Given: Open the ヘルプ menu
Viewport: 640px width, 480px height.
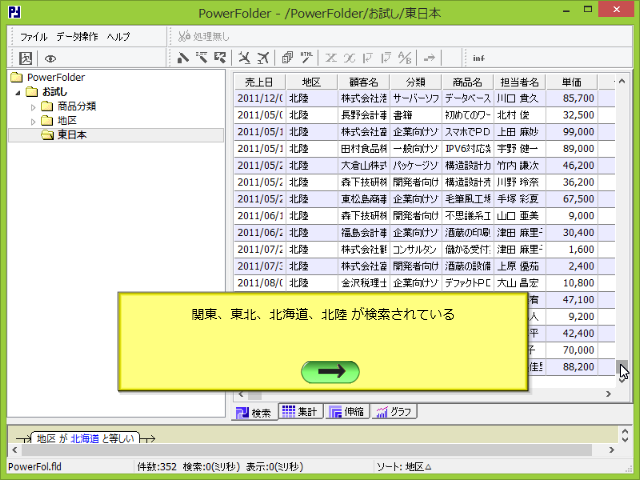Looking at the screenshot, I should coord(118,37).
